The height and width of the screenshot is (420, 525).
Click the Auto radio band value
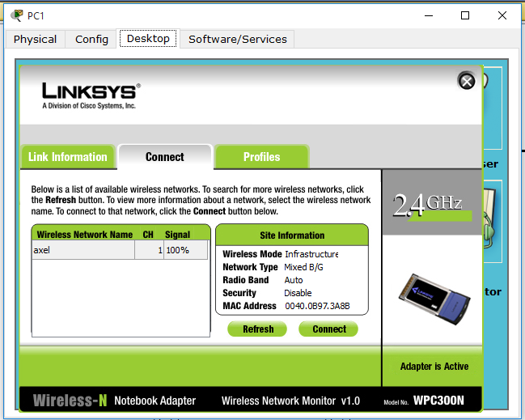click(294, 280)
